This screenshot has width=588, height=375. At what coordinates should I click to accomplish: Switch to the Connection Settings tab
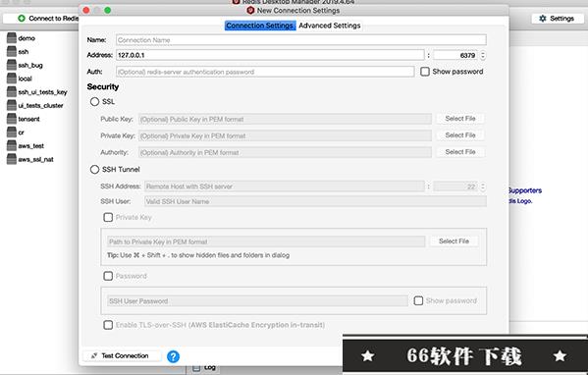click(x=260, y=26)
